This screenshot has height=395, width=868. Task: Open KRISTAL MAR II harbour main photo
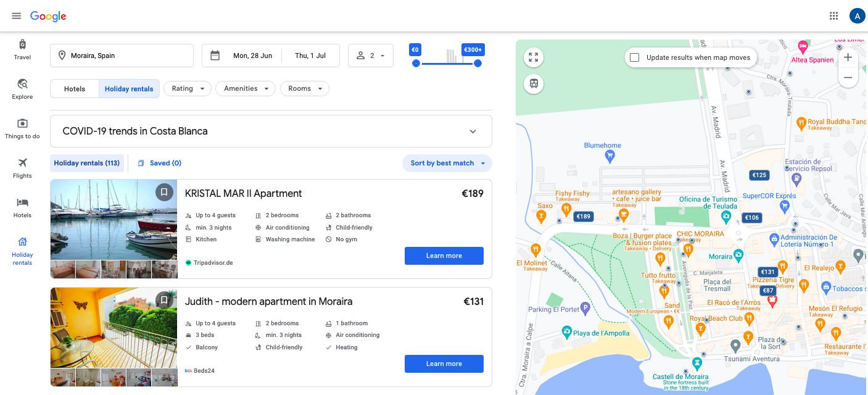[114, 220]
